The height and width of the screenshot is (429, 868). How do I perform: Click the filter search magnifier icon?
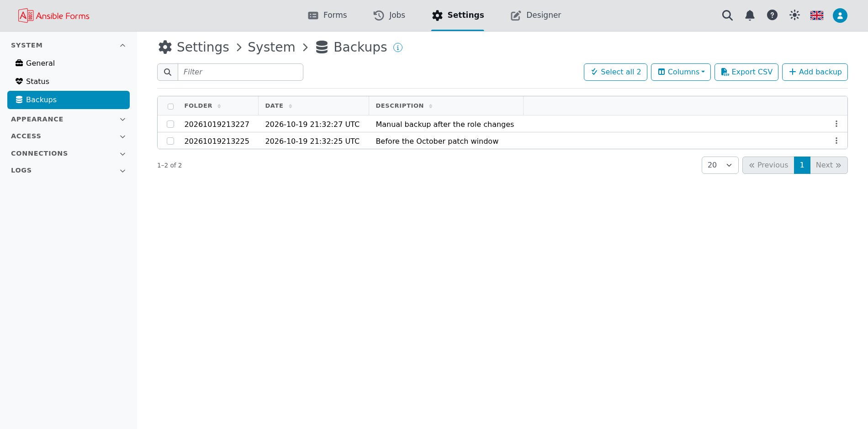point(168,72)
